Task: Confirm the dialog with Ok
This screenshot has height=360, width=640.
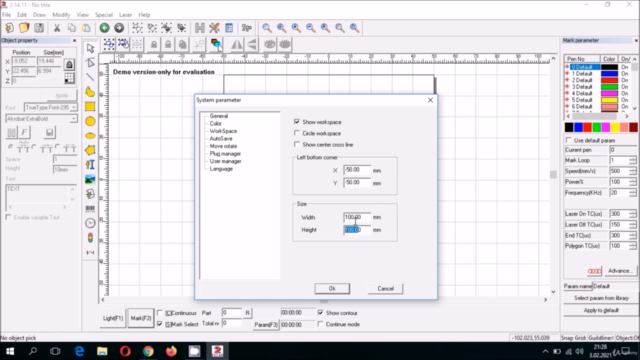Action: tap(332, 289)
